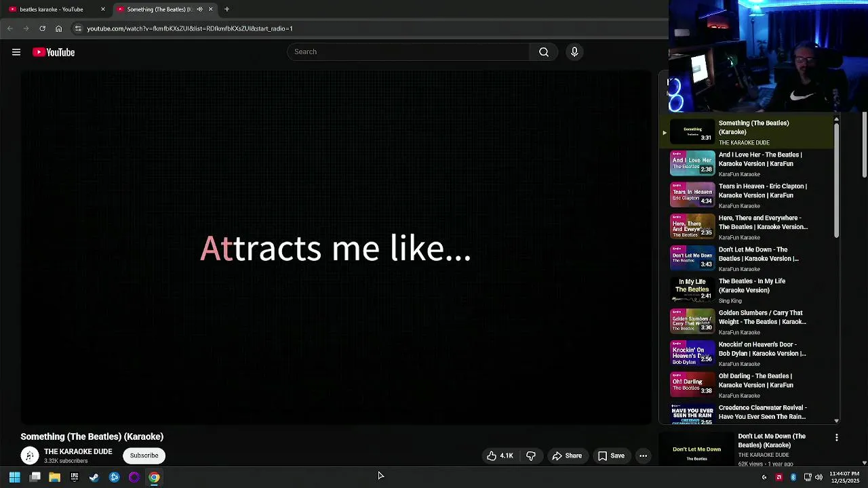868x488 pixels.
Task: Play Have You Ever Seen The Rain karaoke thumbnail
Action: click(692, 415)
